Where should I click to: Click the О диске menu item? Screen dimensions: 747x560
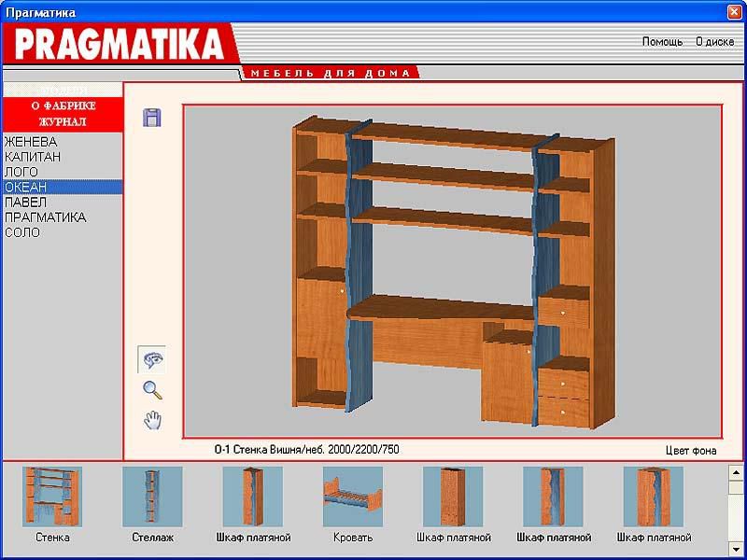tap(714, 42)
